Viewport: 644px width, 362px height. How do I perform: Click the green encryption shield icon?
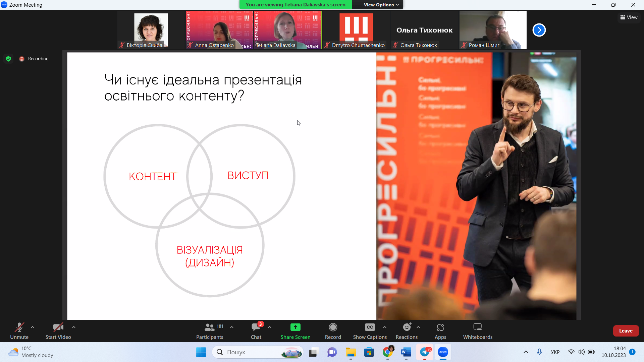(9, 59)
